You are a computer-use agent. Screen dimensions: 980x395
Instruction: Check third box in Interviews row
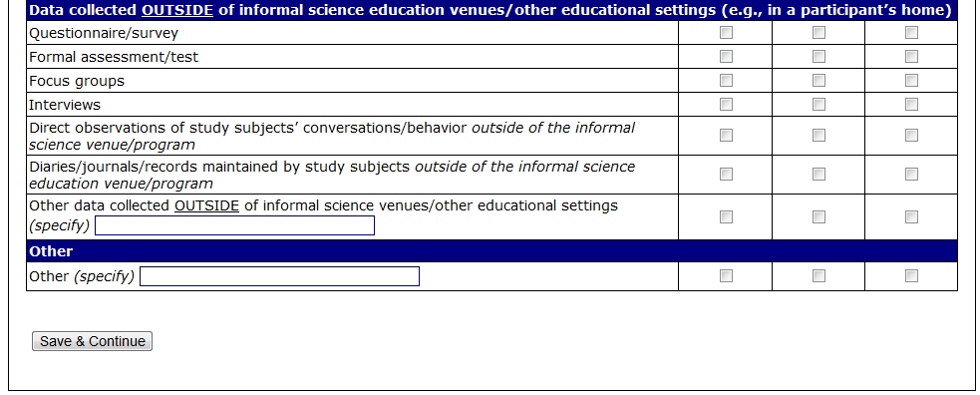click(x=912, y=104)
